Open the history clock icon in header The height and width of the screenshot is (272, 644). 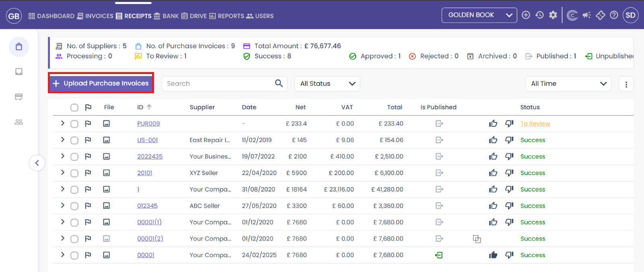point(539,15)
